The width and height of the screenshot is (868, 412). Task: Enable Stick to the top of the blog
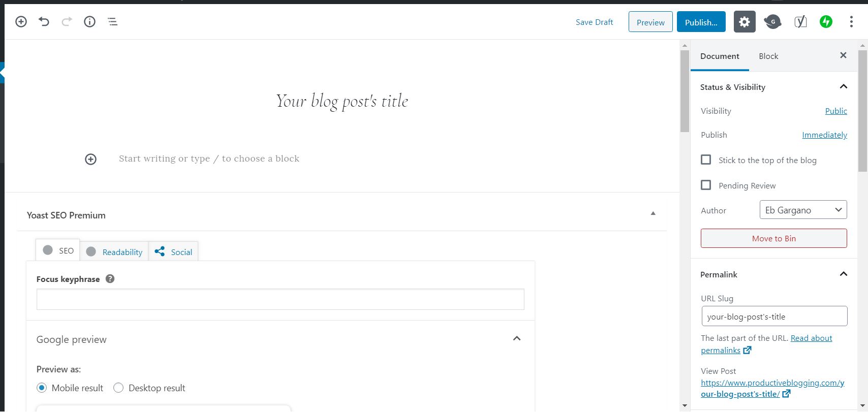pyautogui.click(x=706, y=160)
